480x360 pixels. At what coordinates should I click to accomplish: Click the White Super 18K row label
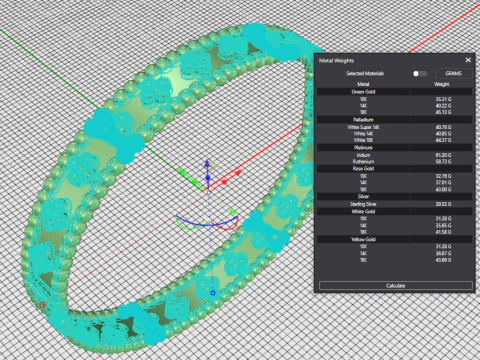363,127
